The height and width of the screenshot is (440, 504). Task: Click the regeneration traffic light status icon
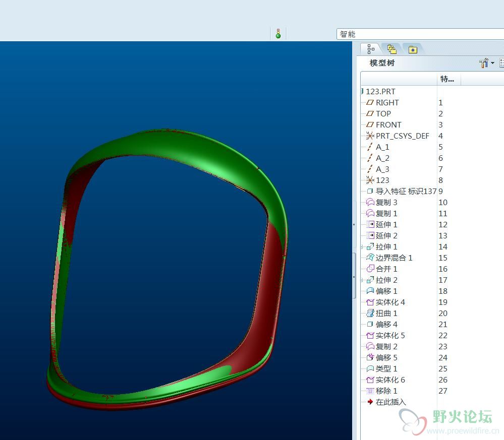278,34
